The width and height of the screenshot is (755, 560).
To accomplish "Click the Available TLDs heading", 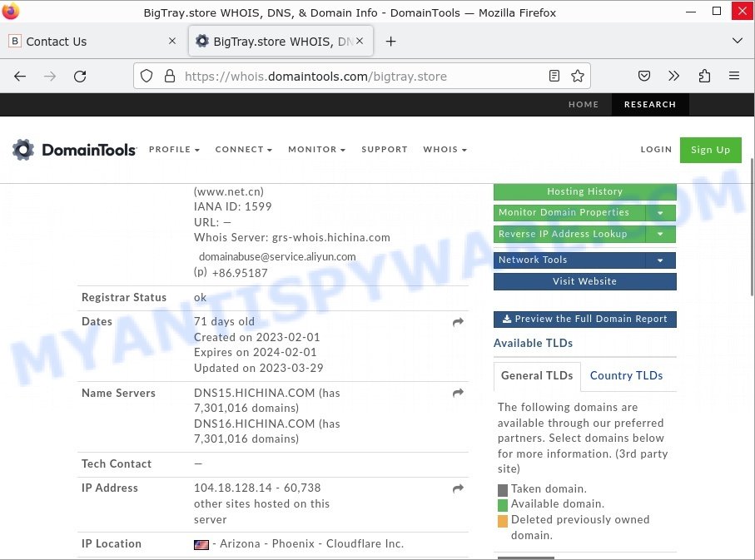I will [533, 344].
